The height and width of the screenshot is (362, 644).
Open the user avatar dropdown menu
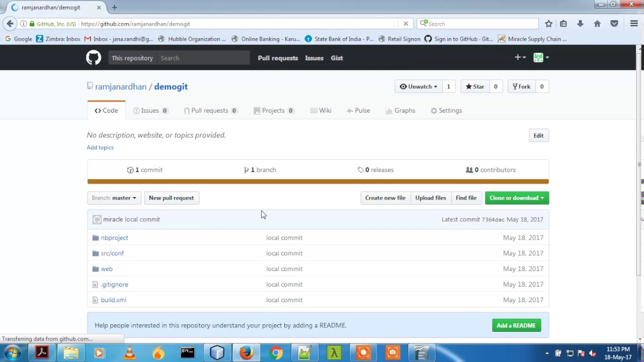click(x=541, y=58)
